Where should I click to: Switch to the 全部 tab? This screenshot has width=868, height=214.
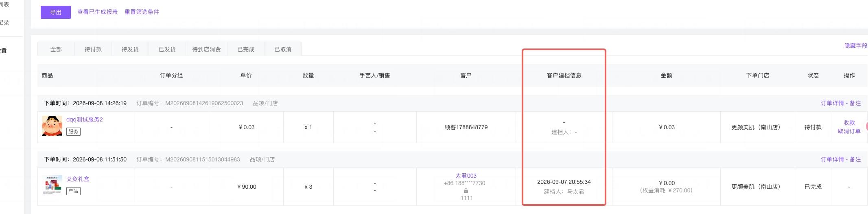[x=56, y=49]
